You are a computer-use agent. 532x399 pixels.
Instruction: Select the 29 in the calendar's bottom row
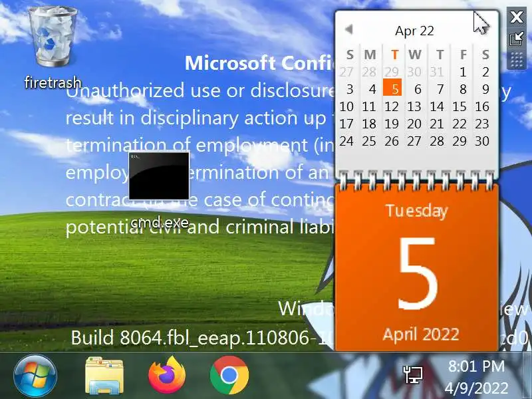point(460,141)
